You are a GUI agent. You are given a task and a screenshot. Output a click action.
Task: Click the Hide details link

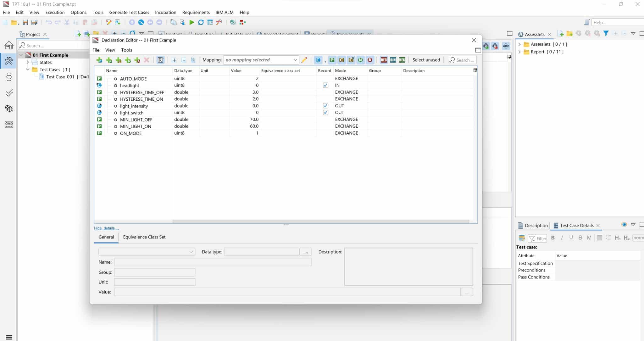pos(106,228)
